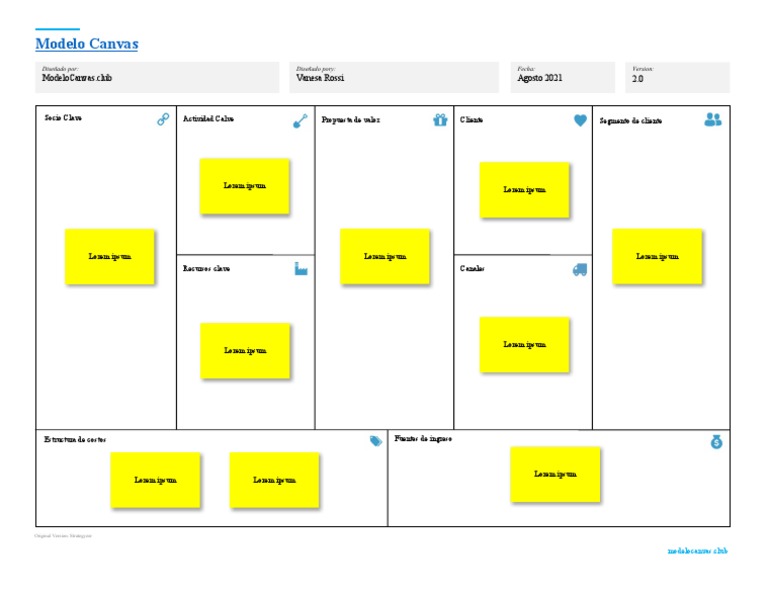Viewport: 768px width, 594px height.
Task: Click the truck icon in Canales section
Action: tap(580, 270)
